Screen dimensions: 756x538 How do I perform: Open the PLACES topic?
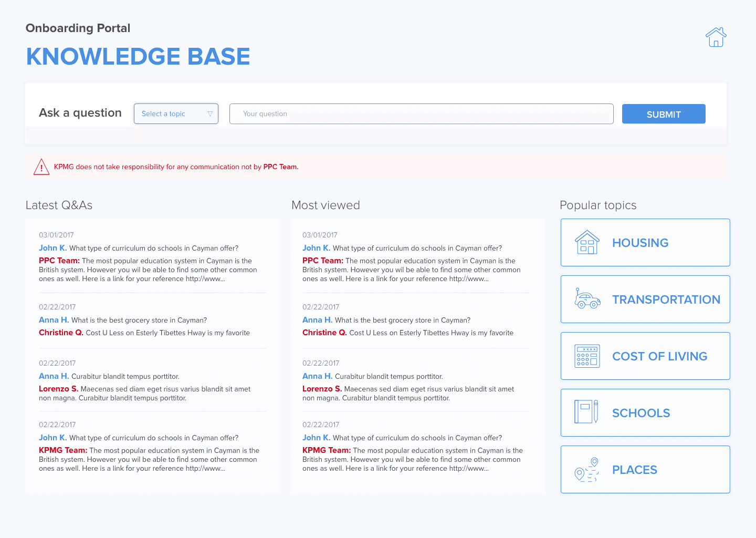(x=634, y=470)
